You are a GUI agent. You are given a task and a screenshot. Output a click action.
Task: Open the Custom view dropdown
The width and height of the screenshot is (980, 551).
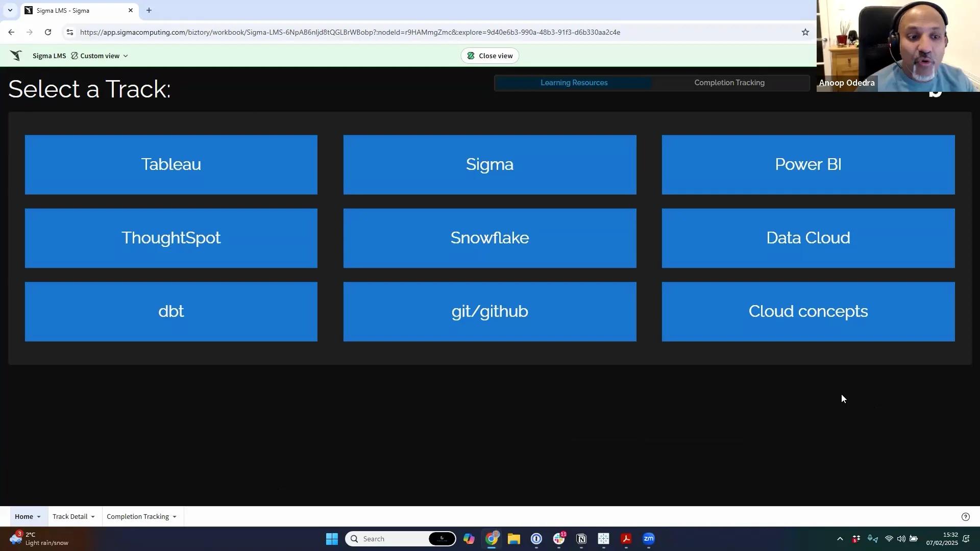(x=100, y=56)
